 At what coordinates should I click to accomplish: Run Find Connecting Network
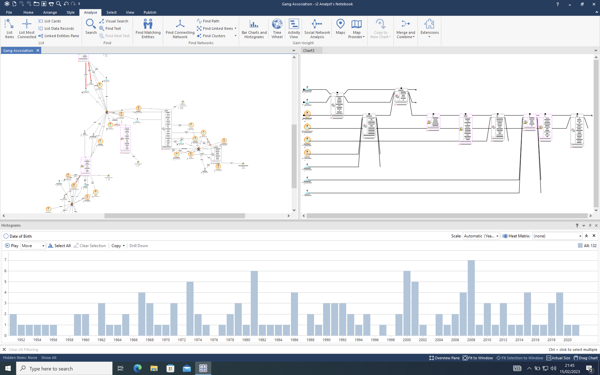(x=180, y=28)
